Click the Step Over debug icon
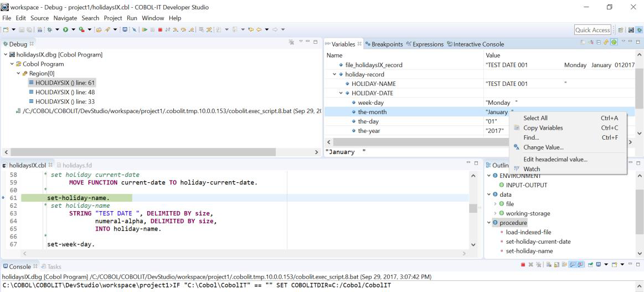This screenshot has height=292, width=644. [183, 29]
